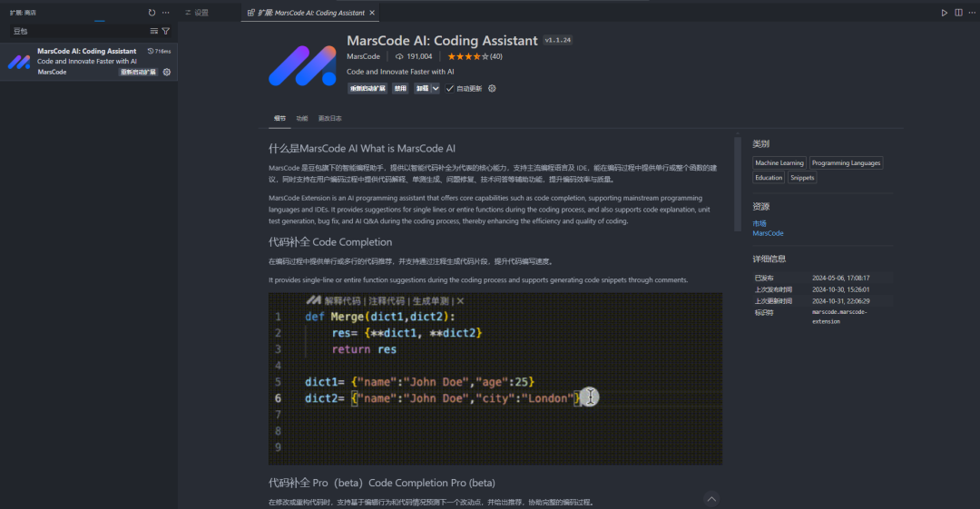Viewport: 980px width, 509px height.
Task: Toggle the 自动更新 auto update checkbox
Action: (450, 89)
